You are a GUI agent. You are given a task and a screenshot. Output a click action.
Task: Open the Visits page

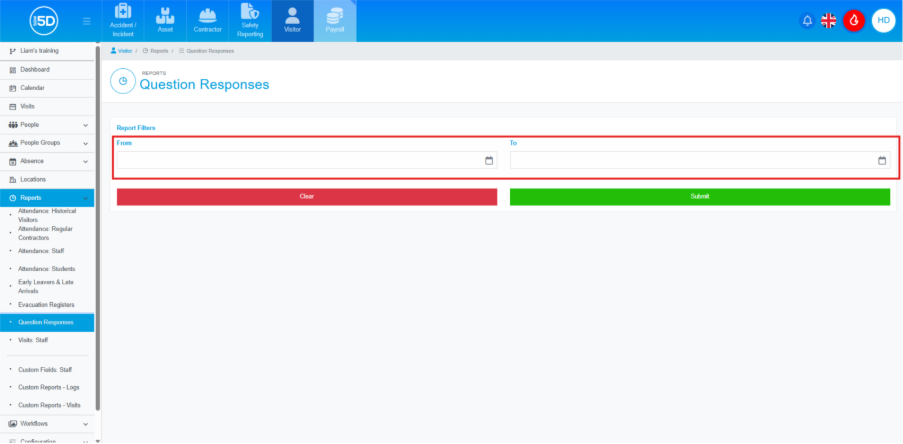(47, 107)
